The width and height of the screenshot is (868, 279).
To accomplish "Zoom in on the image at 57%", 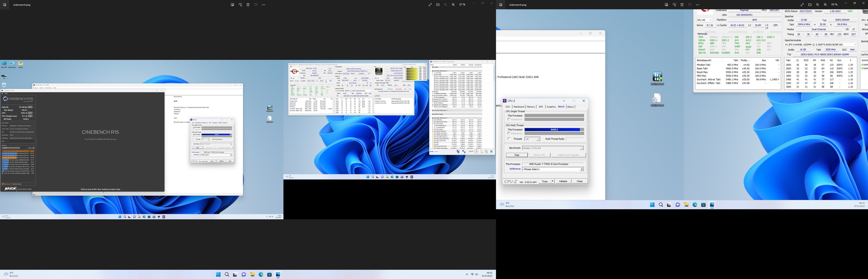I will tap(453, 5).
